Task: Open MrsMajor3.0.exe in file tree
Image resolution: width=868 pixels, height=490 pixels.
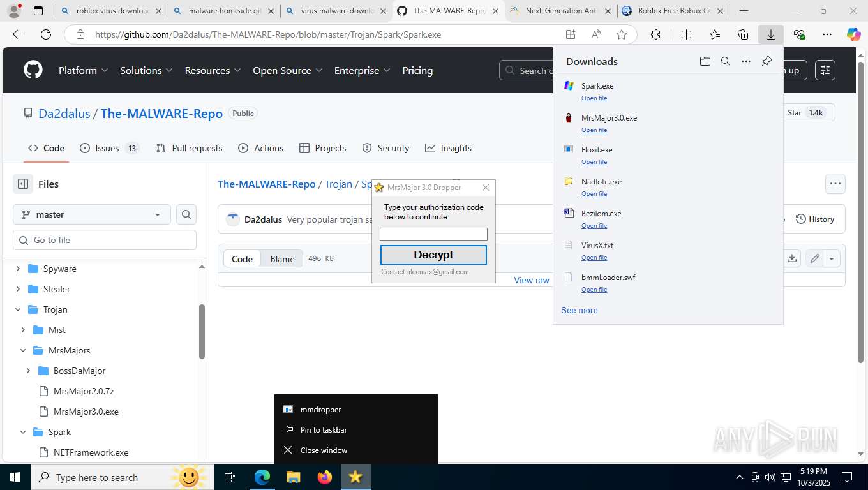Action: click(x=86, y=412)
